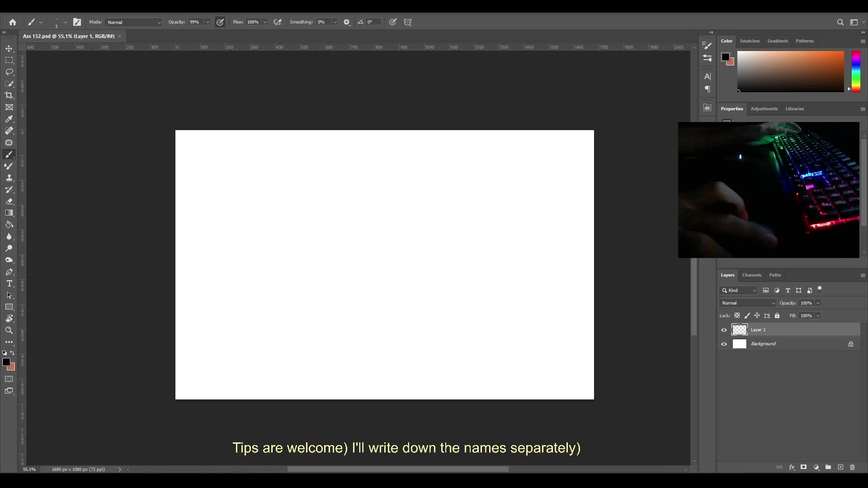Screen dimensions: 868x488
Task: Select the Rectangle shape tool
Action: pyautogui.click(x=9, y=307)
